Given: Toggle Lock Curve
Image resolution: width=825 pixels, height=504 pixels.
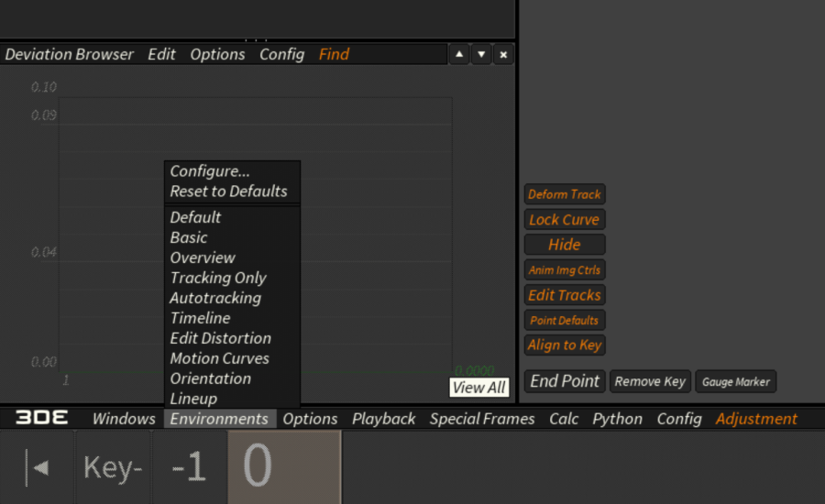Looking at the screenshot, I should tap(564, 220).
